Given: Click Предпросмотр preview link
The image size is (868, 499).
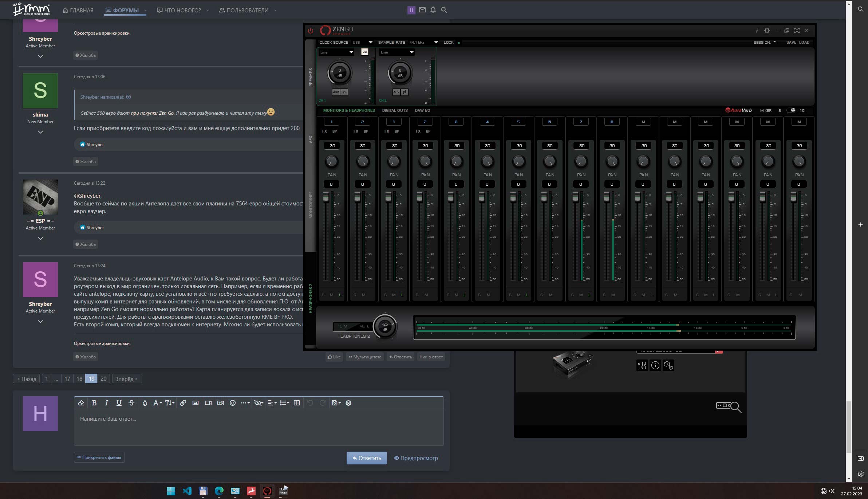Looking at the screenshot, I should pyautogui.click(x=416, y=458).
